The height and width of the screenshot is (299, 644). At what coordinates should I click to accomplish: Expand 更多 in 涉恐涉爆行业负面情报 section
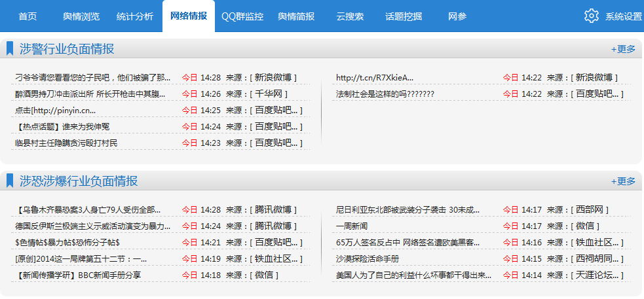pos(623,181)
